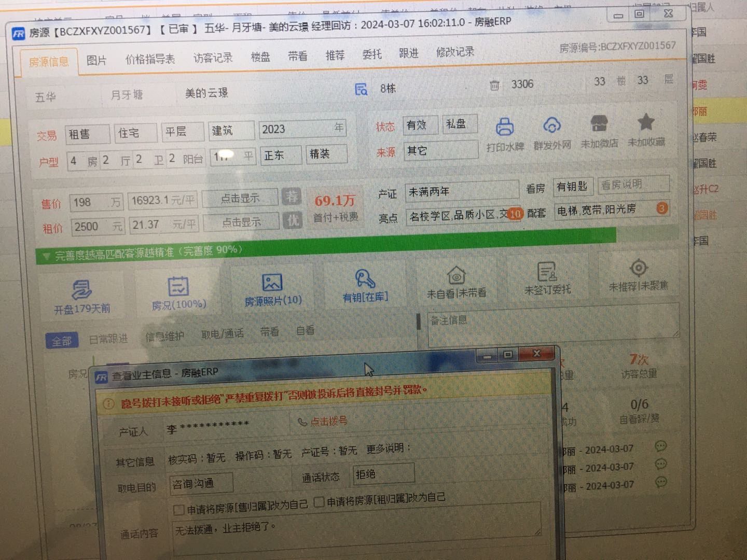Open the 开盘179天前 icon
Screen dimensions: 747x560
coord(81,289)
